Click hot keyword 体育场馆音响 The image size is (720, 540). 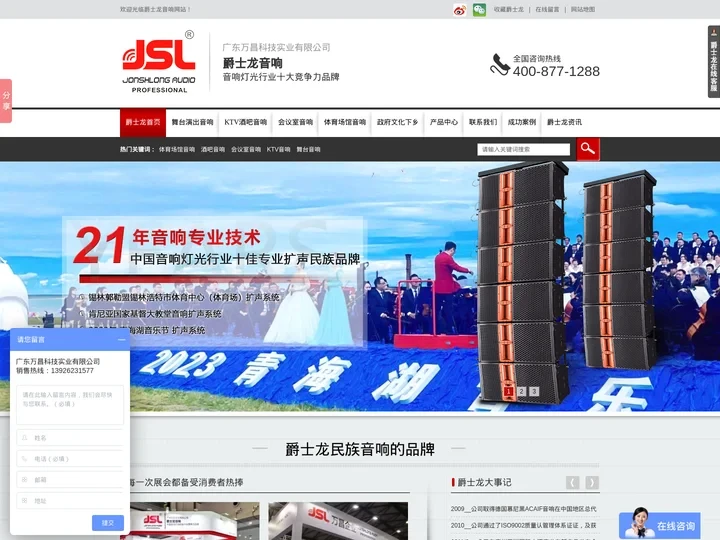tap(177, 150)
